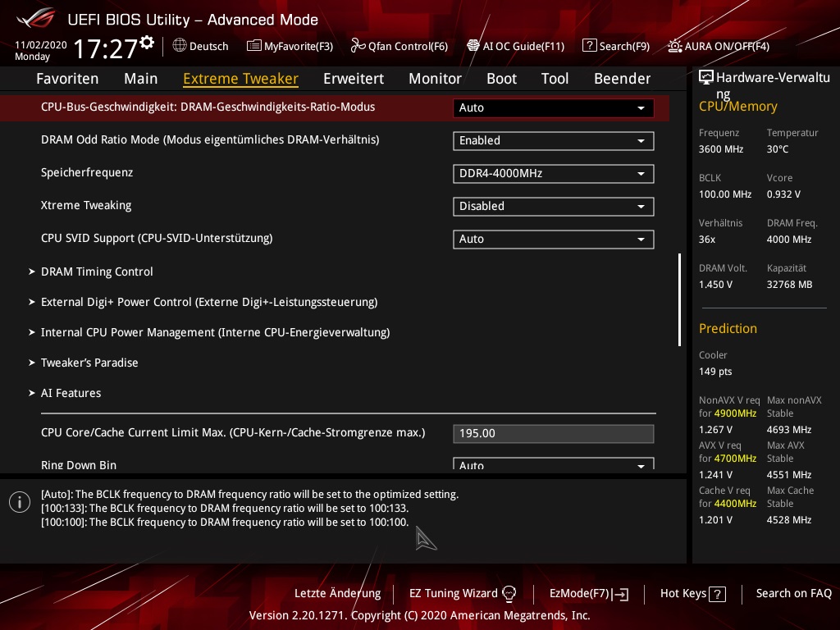
Task: Select Extreme Tweaker tab
Action: (240, 79)
